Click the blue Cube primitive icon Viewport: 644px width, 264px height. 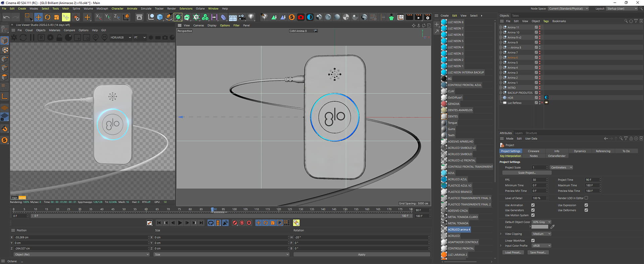(x=160, y=17)
